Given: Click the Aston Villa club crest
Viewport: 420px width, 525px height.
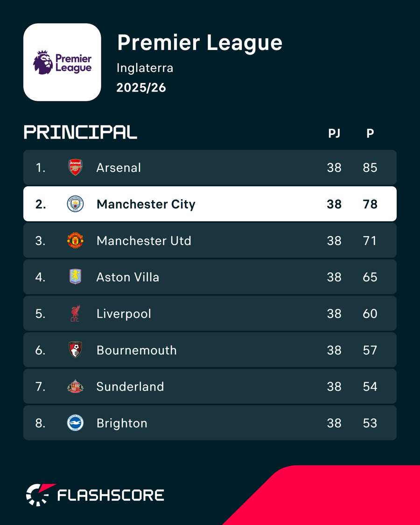Looking at the screenshot, I should coord(75,277).
